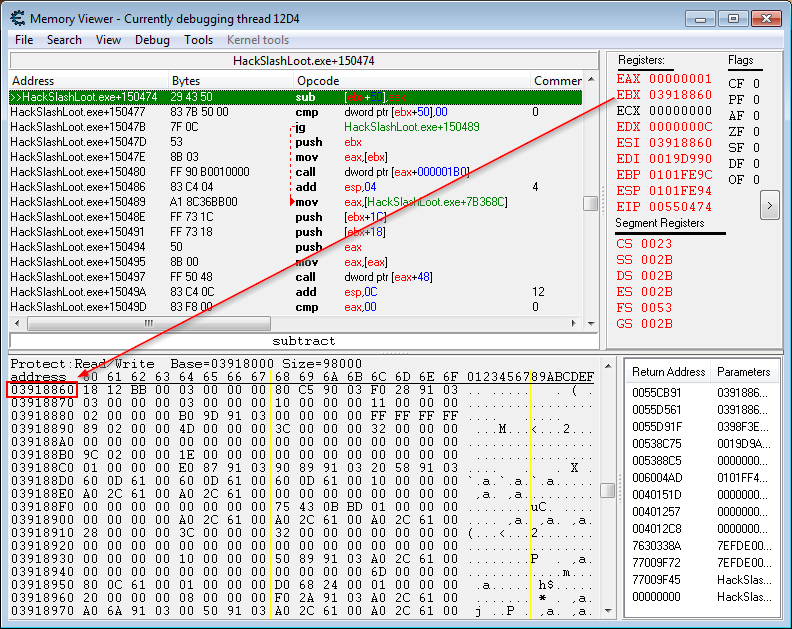The width and height of the screenshot is (792, 629).
Task: Select the EDX 0000000C register value
Action: click(x=664, y=127)
